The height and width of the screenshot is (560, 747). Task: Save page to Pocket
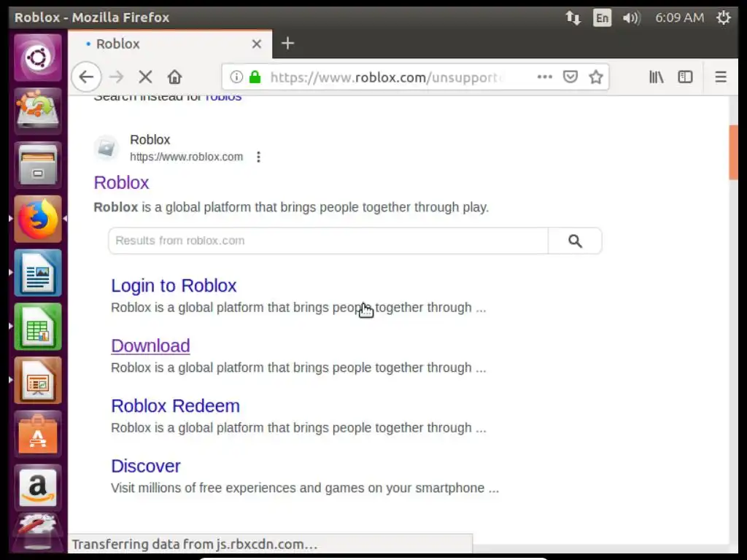570,77
